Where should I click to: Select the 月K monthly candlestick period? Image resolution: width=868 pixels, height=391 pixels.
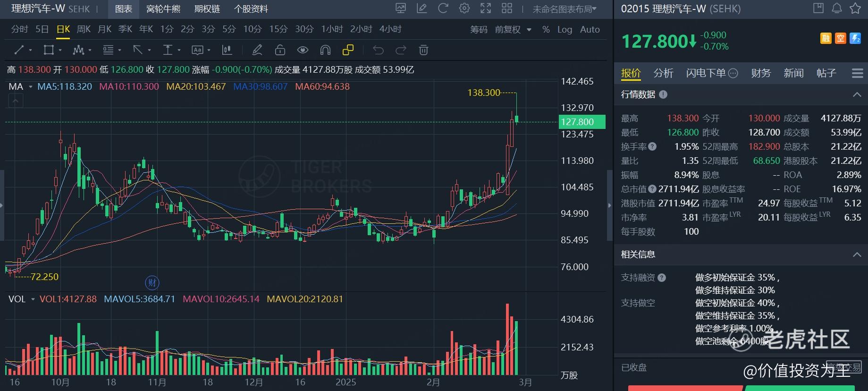point(104,29)
